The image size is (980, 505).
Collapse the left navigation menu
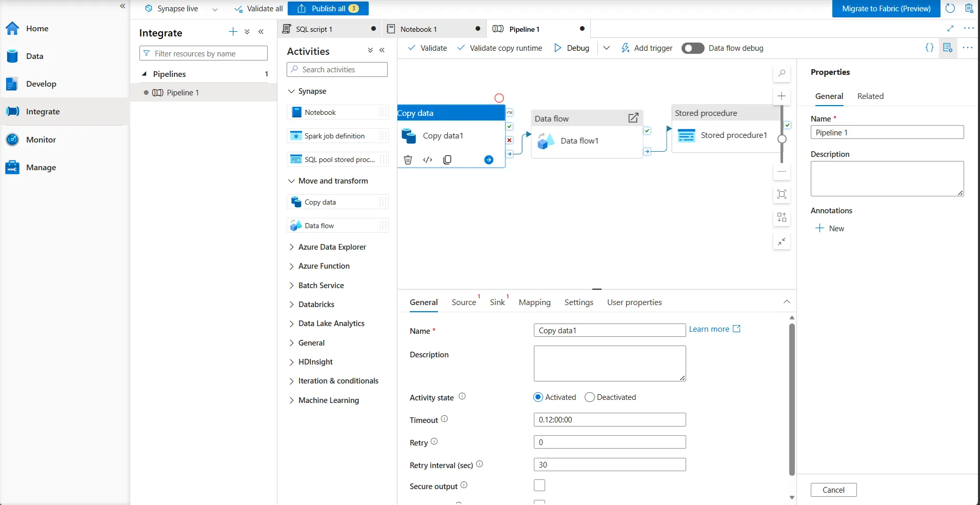[123, 6]
